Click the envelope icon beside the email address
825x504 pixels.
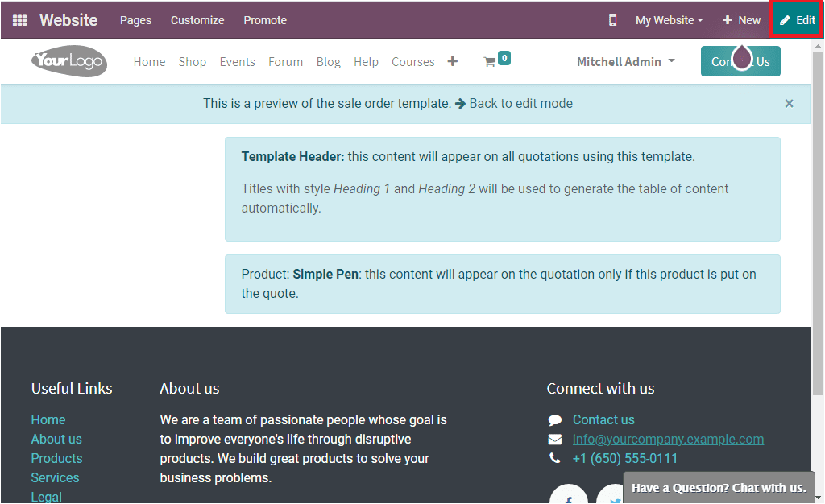pyautogui.click(x=554, y=439)
